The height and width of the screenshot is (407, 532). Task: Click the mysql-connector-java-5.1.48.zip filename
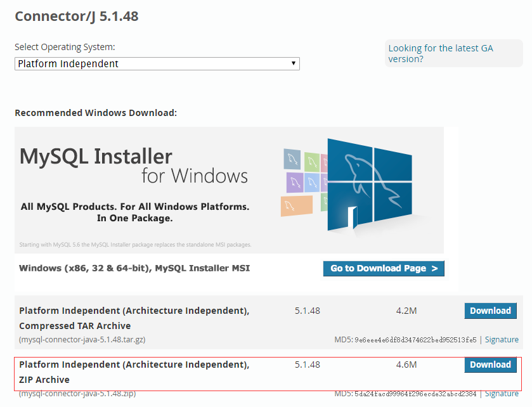pos(76,393)
